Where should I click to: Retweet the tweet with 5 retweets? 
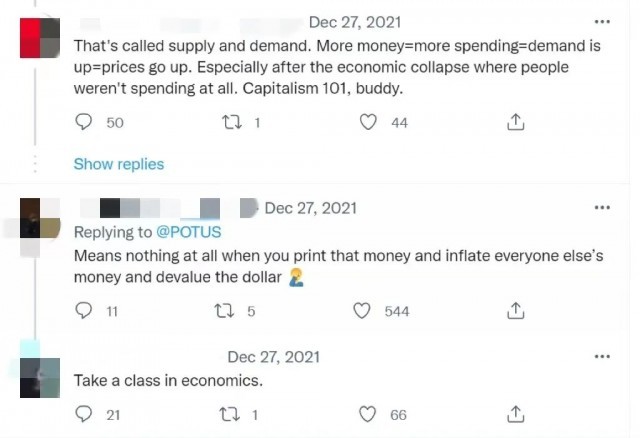point(227,311)
